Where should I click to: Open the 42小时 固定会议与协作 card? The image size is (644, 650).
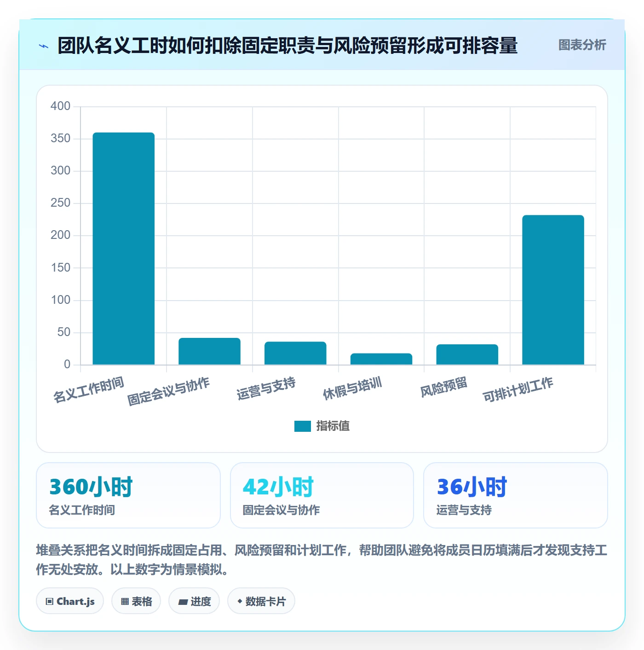point(322,495)
